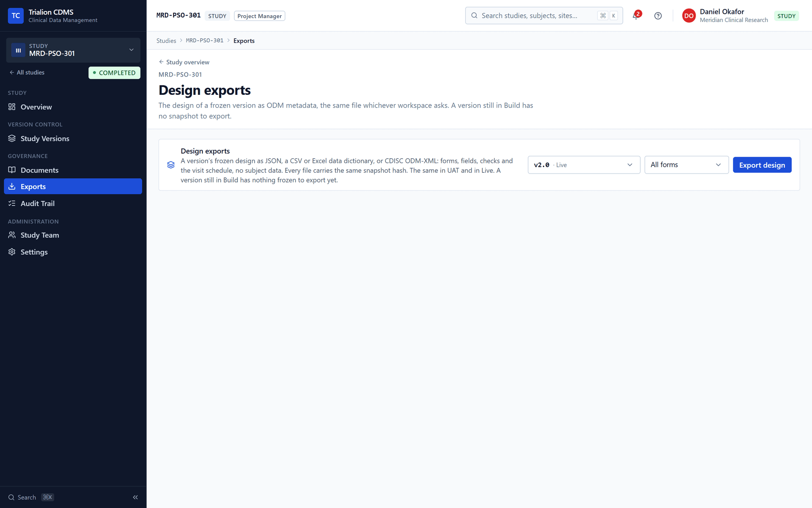
Task: Open Settings in sidebar
Action: coord(73,252)
